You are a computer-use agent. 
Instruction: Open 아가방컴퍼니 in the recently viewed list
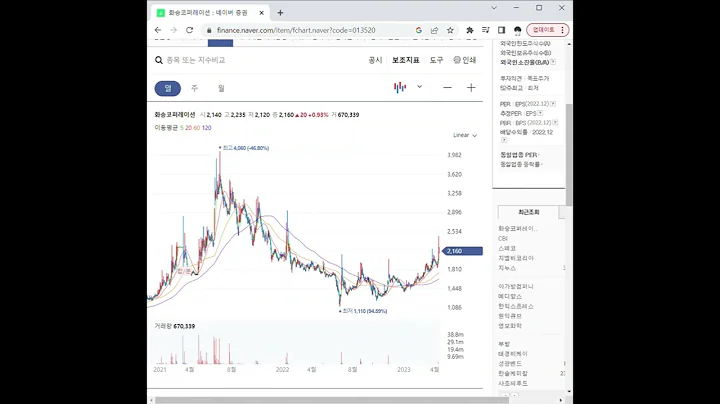point(516,286)
